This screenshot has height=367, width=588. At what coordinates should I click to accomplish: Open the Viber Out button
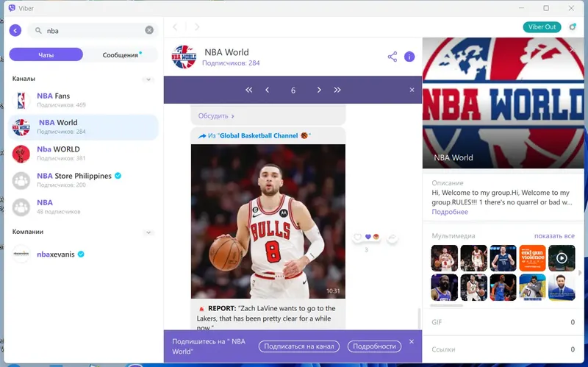point(542,27)
